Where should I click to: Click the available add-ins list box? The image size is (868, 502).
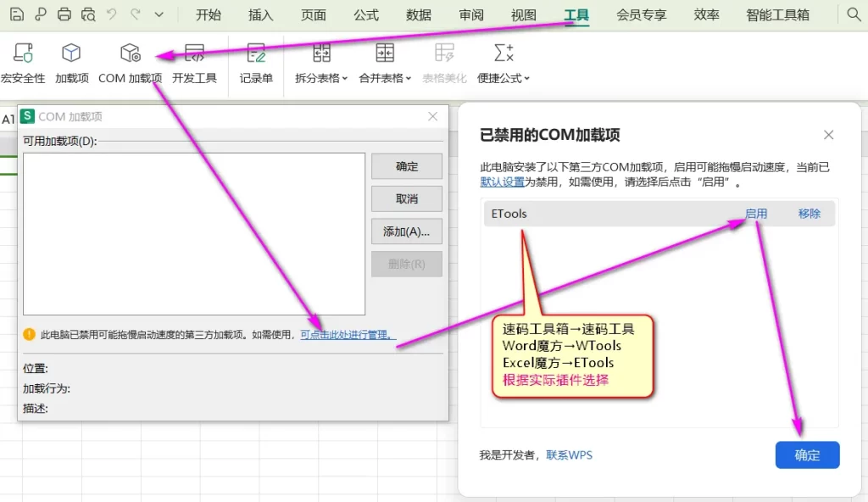(x=194, y=234)
